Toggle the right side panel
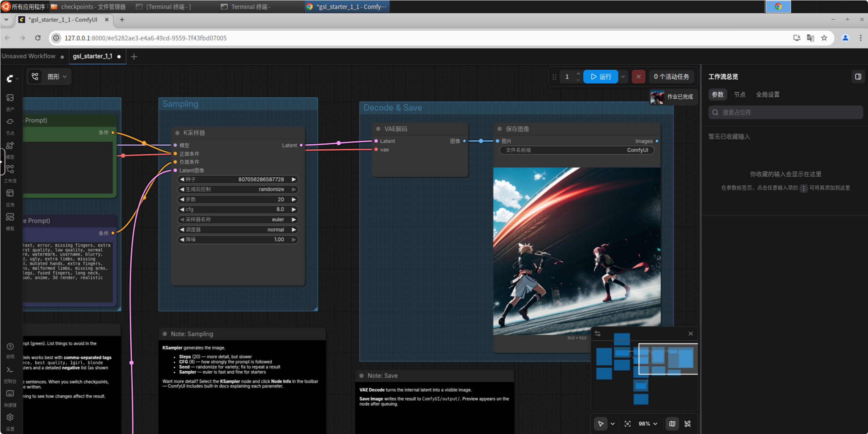Screen dimensions: 868x434 (x=858, y=77)
